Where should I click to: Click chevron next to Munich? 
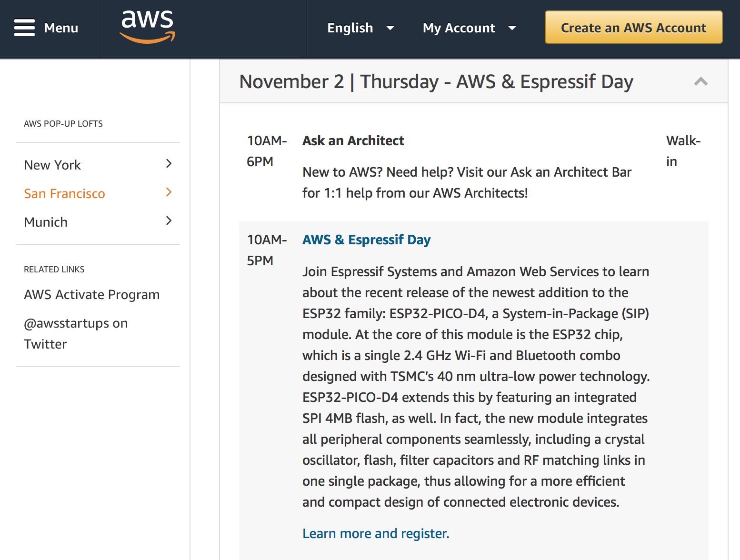(x=169, y=221)
